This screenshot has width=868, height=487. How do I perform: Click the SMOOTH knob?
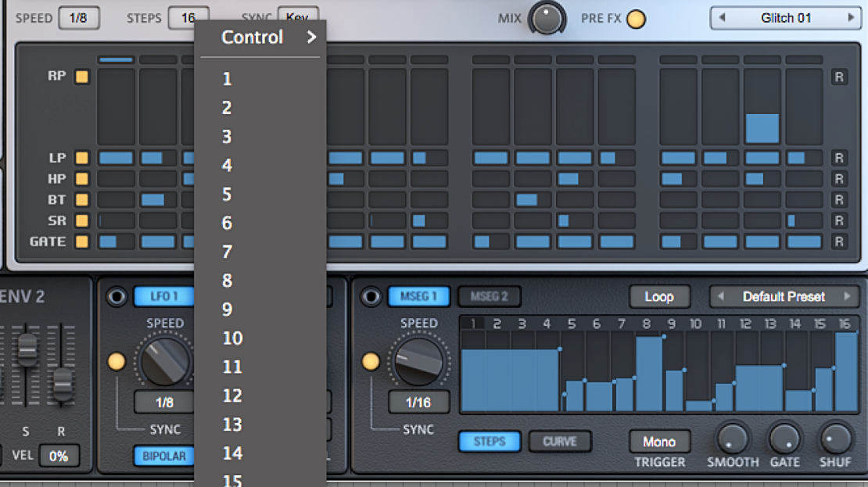733,439
